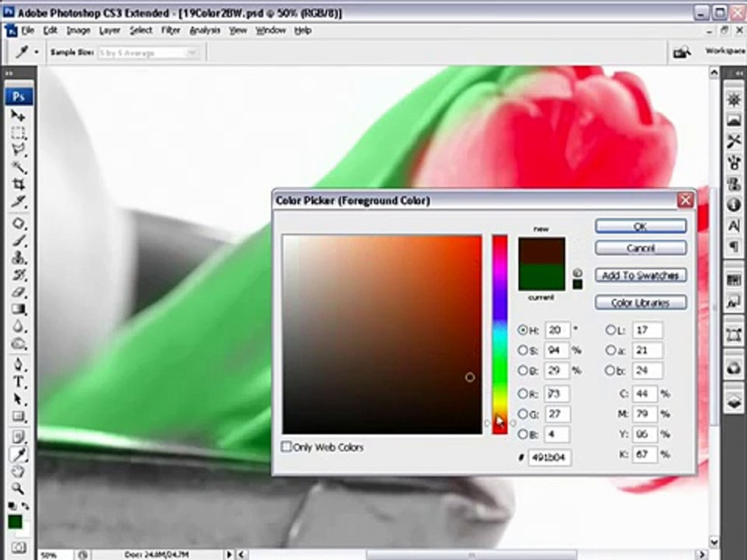Select the Notes tool
Screen dimensions: 747x560
pos(18,437)
